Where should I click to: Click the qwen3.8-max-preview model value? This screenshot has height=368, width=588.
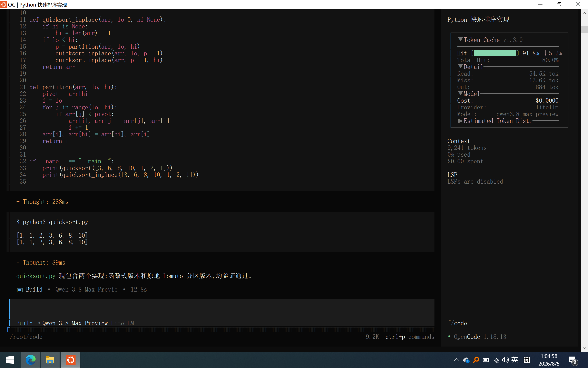point(528,114)
